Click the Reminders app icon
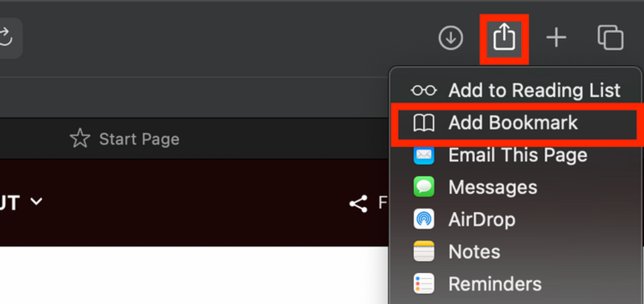The height and width of the screenshot is (304, 644). pos(424,283)
